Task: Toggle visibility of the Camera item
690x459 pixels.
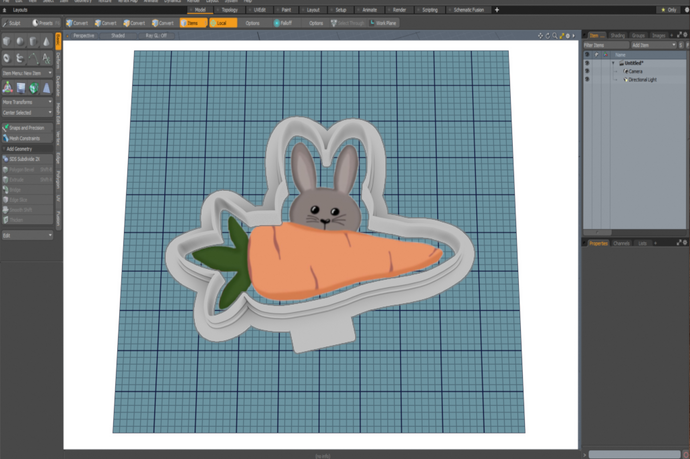Action: (587, 71)
